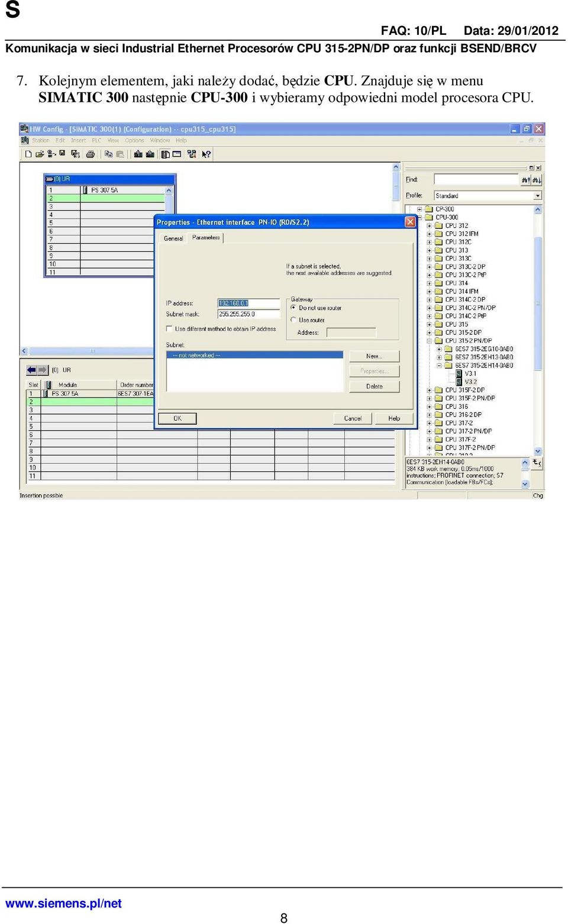Screen dimensions: 568x924
Task: Click the Save and Compile toolbar icon
Action: pos(75,154)
